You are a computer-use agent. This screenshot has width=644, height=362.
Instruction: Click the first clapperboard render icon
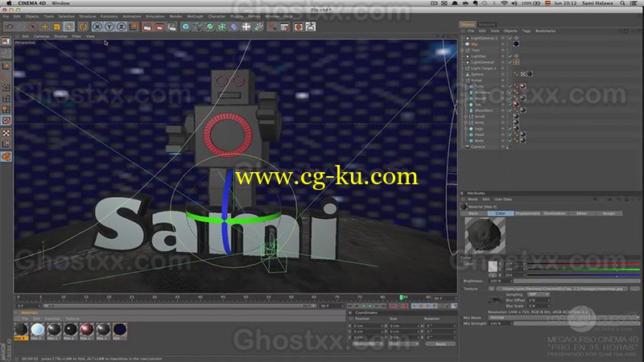(x=147, y=27)
